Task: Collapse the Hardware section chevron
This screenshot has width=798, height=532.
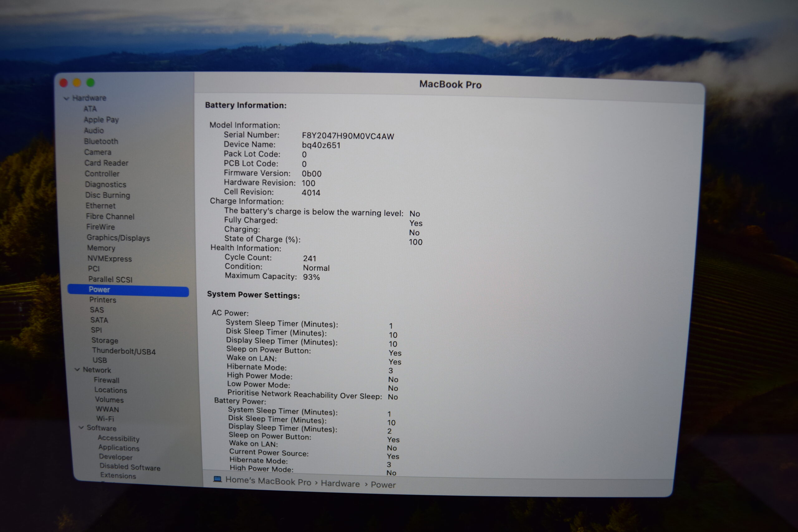Action: point(66,98)
